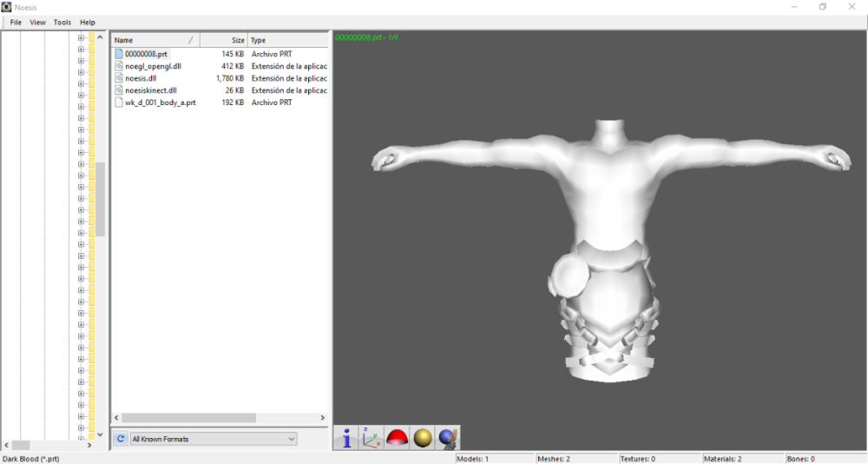The width and height of the screenshot is (868, 464).
Task: Expand the topmost folder tree node
Action: (81, 38)
